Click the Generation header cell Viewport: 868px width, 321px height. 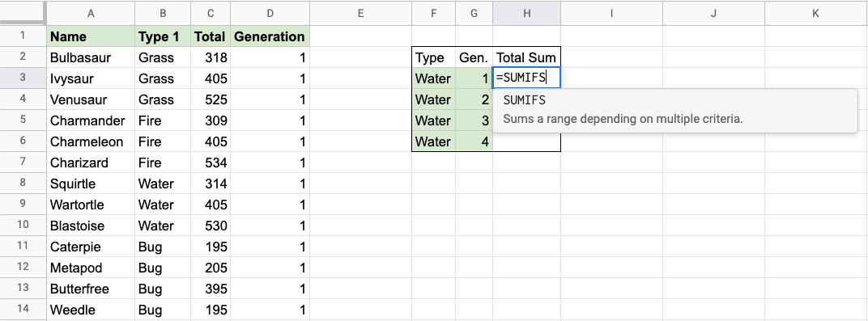pos(270,36)
